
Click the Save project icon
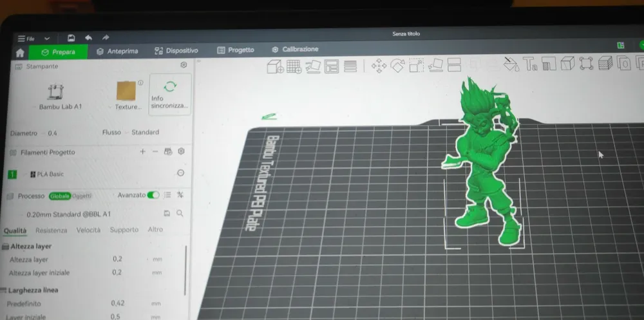point(71,38)
